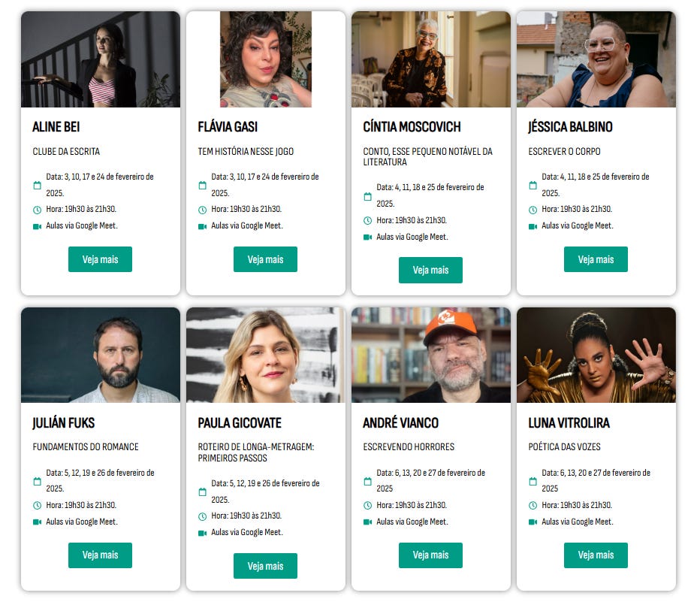
Task: Click the calendar icon in Aline Bei card
Action: point(37,185)
